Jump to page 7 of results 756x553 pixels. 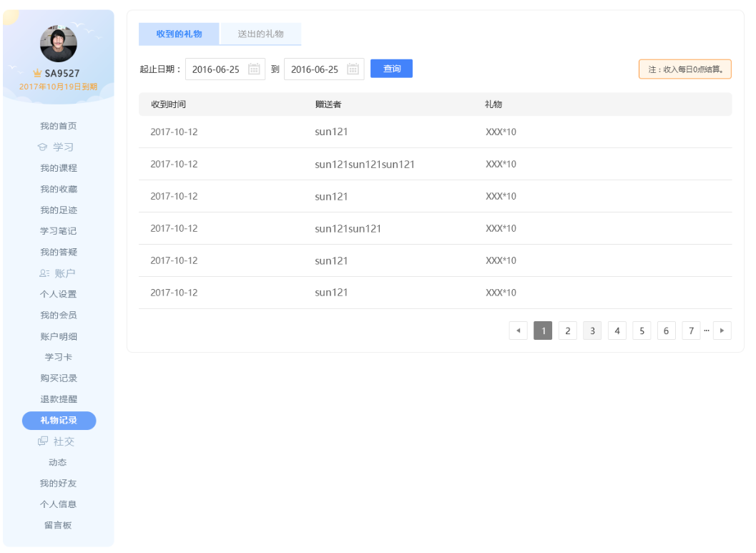[x=691, y=331]
